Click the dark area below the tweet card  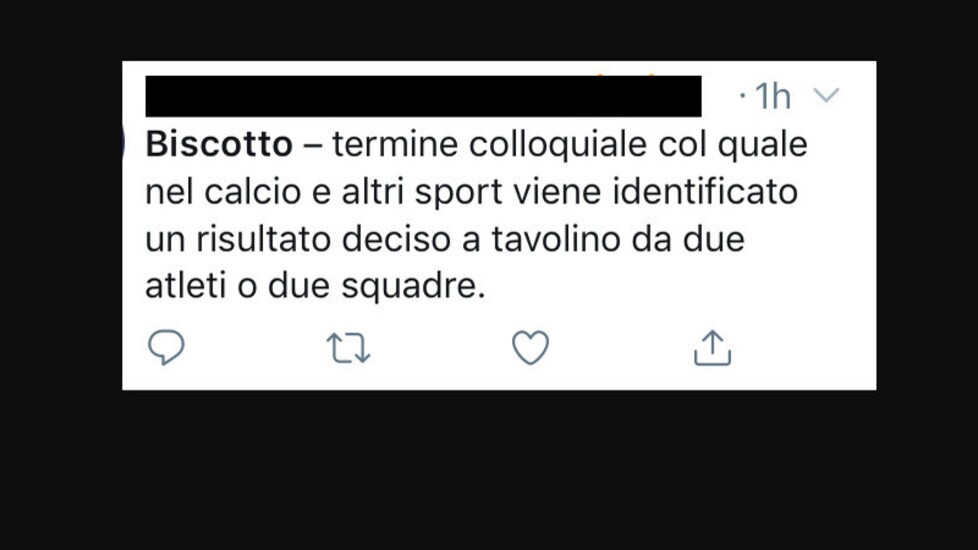[x=489, y=470]
